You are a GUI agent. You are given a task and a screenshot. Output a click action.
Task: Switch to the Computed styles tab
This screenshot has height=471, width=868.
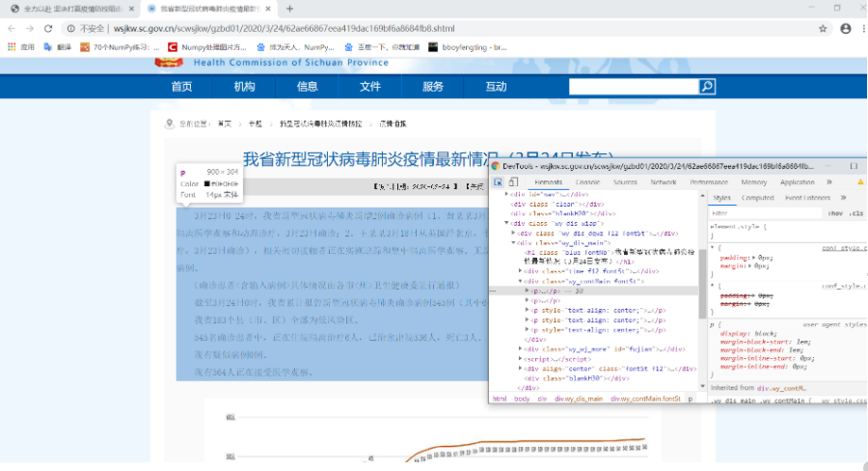[x=757, y=197]
